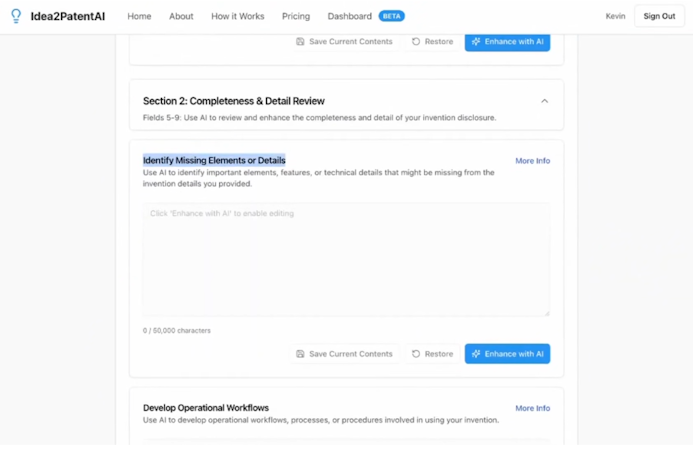
Task: Open the Home menu item
Action: (139, 16)
